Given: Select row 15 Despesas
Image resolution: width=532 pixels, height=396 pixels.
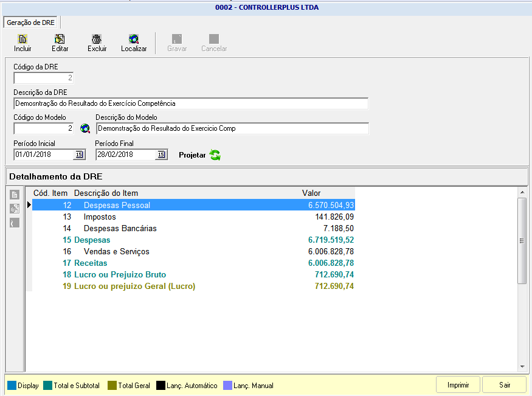Looking at the screenshot, I should tap(193, 240).
